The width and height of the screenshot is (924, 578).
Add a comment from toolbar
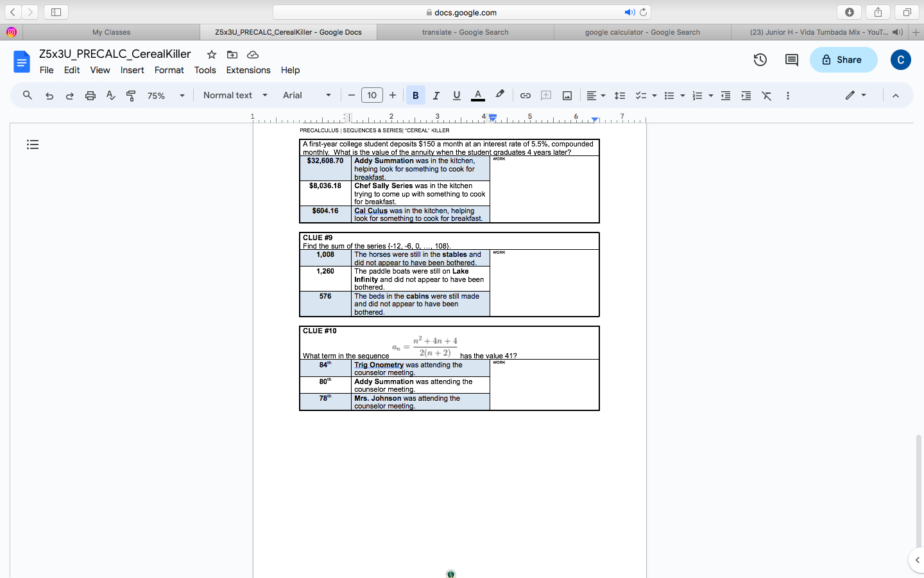(x=546, y=96)
